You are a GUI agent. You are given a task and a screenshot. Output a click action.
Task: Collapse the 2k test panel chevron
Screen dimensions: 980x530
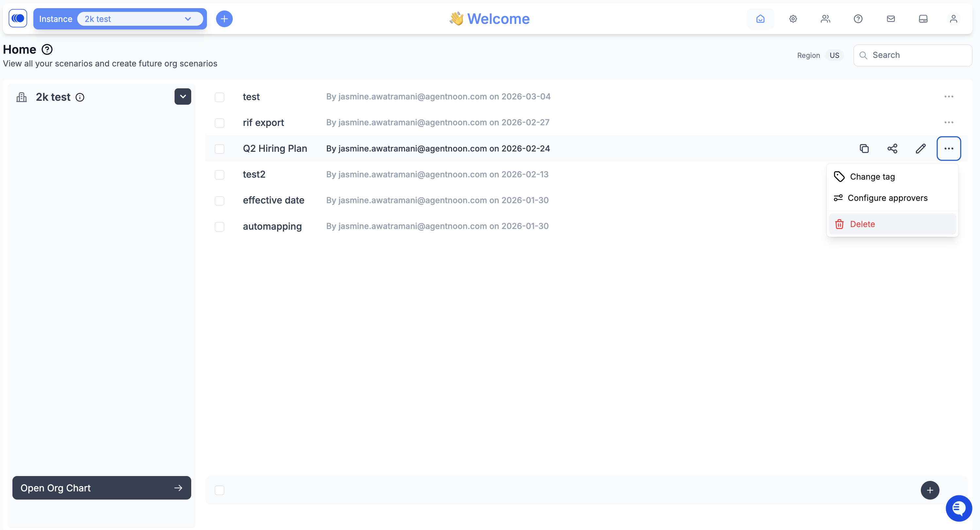(x=183, y=97)
